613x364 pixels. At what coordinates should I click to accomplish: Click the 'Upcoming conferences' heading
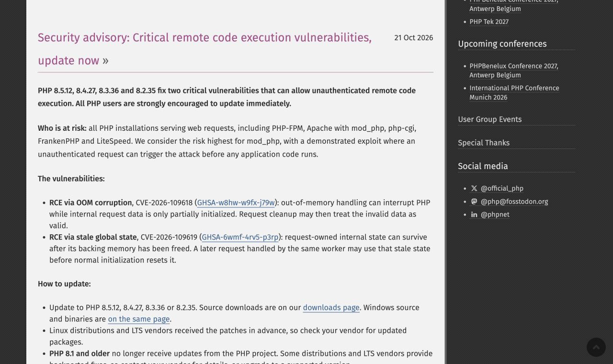(x=502, y=44)
